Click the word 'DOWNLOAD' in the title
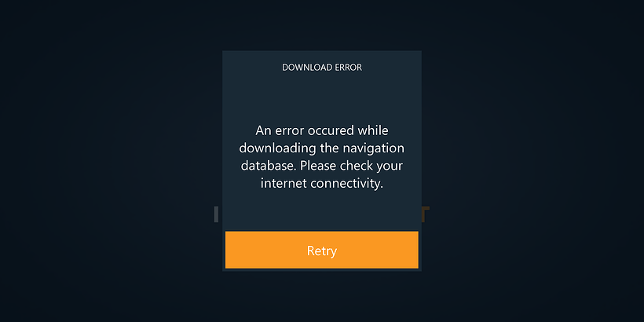 (307, 68)
